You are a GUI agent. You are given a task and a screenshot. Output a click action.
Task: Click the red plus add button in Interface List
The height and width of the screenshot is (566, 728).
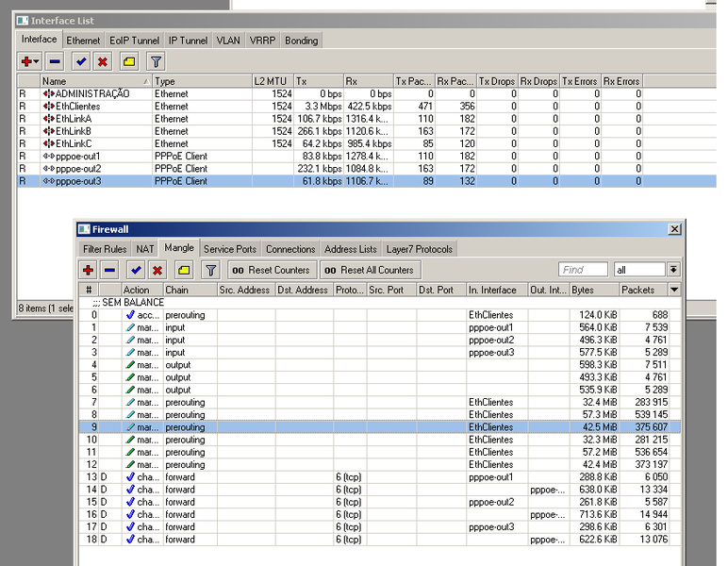(x=25, y=61)
